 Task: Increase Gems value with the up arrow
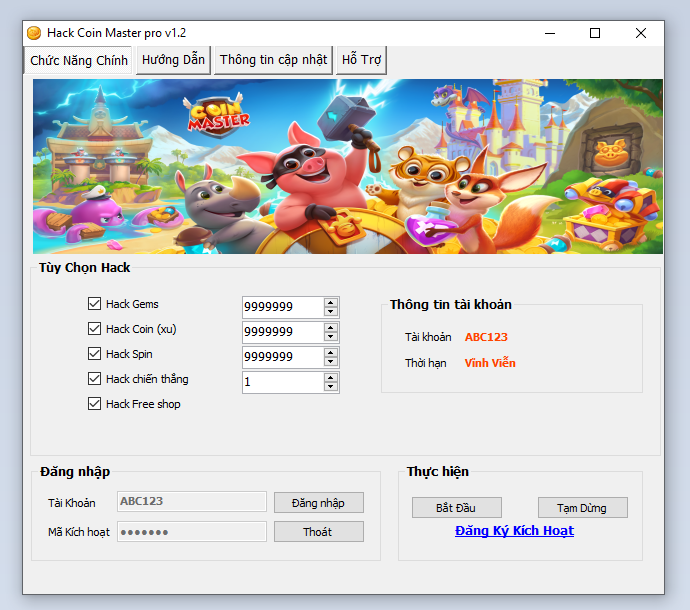(331, 302)
